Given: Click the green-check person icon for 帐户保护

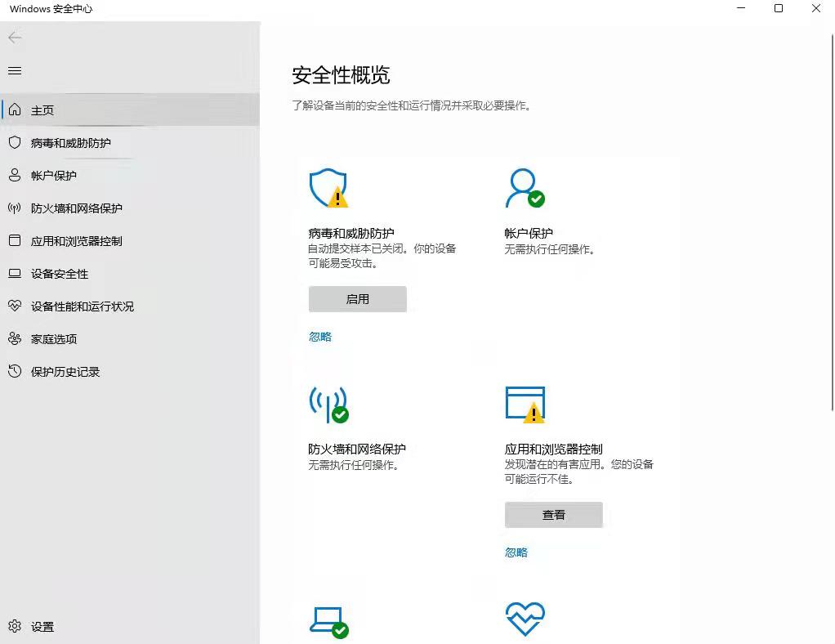Looking at the screenshot, I should coord(525,187).
